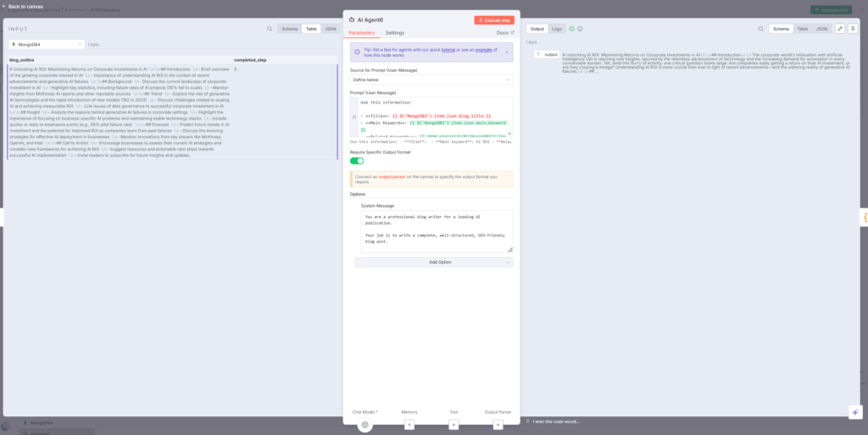Screen dimensions: 868x435
Task: Expand Source for Prompt 'Define below' dropdown
Action: (x=431, y=80)
